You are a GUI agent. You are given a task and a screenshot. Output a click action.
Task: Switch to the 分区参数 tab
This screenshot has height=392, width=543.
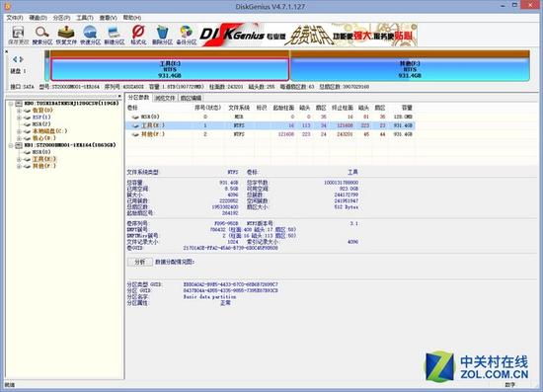[138, 98]
